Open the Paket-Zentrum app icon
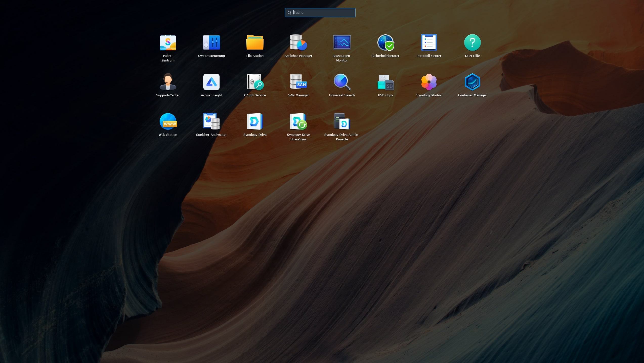This screenshot has height=363, width=644. click(168, 42)
